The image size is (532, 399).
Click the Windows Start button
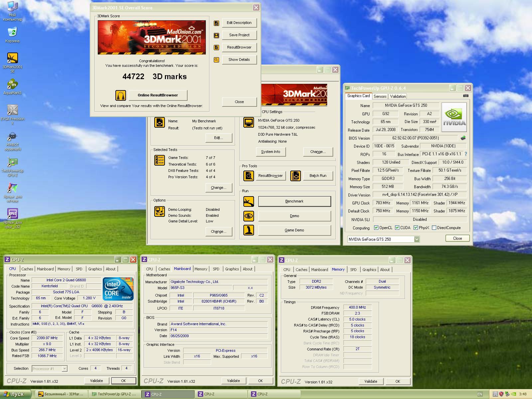16,394
